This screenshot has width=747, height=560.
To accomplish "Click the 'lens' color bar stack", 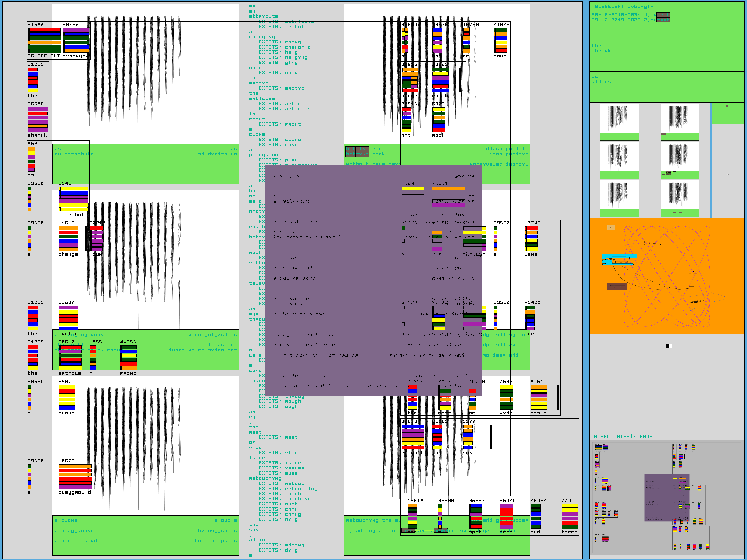I will click(x=531, y=239).
